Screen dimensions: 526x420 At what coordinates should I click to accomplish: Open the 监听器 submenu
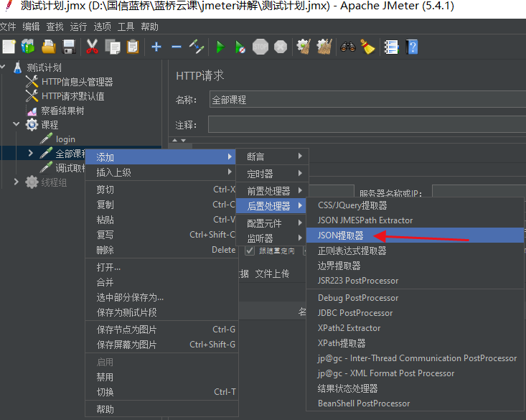click(272, 238)
